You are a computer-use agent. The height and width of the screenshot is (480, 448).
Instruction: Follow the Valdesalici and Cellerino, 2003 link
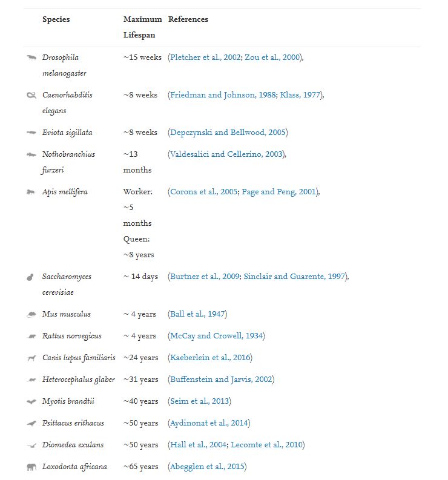click(226, 154)
